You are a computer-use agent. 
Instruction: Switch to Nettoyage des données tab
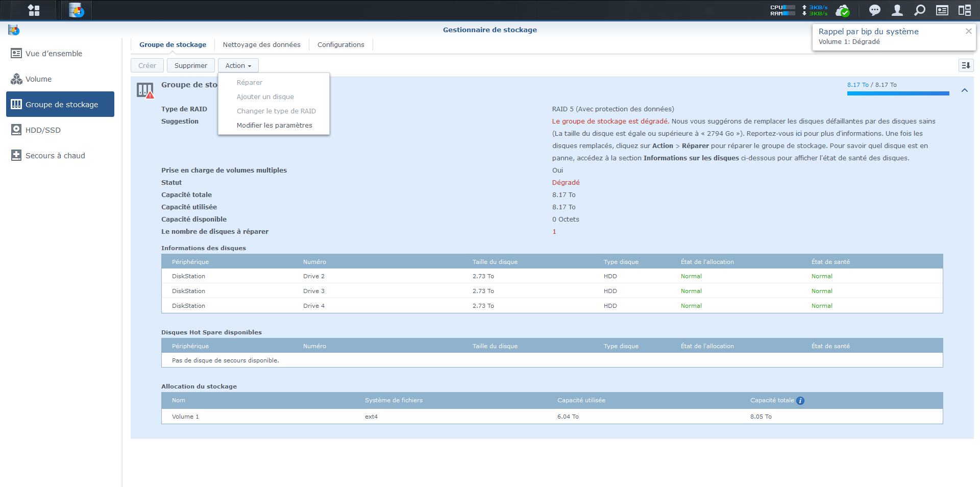(x=261, y=45)
